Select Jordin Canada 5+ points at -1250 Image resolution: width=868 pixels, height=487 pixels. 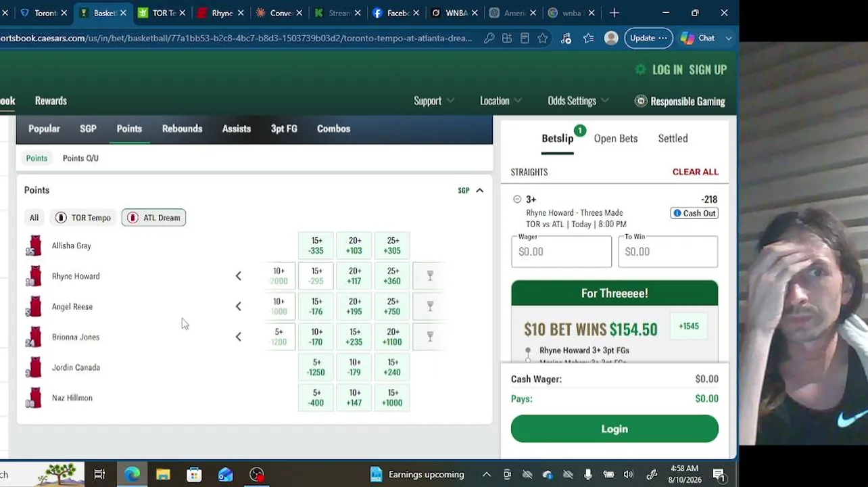(x=316, y=367)
